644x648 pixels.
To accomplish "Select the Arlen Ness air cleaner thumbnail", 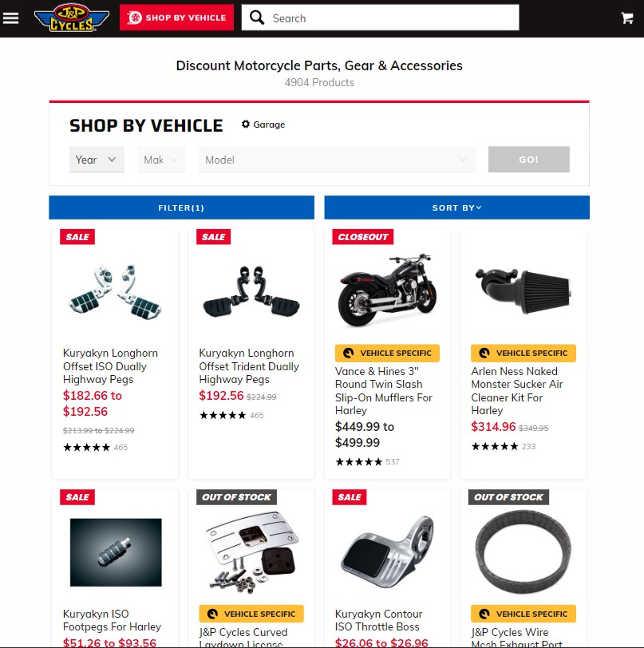I will 523,289.
